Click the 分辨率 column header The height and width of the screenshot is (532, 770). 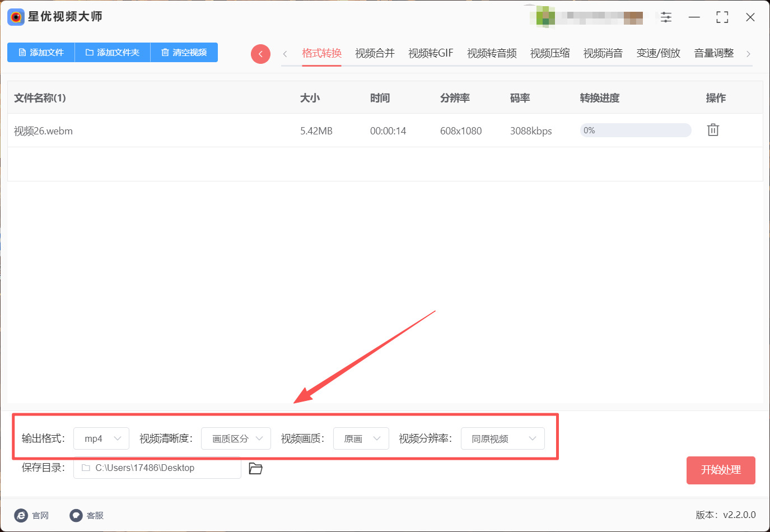click(455, 98)
